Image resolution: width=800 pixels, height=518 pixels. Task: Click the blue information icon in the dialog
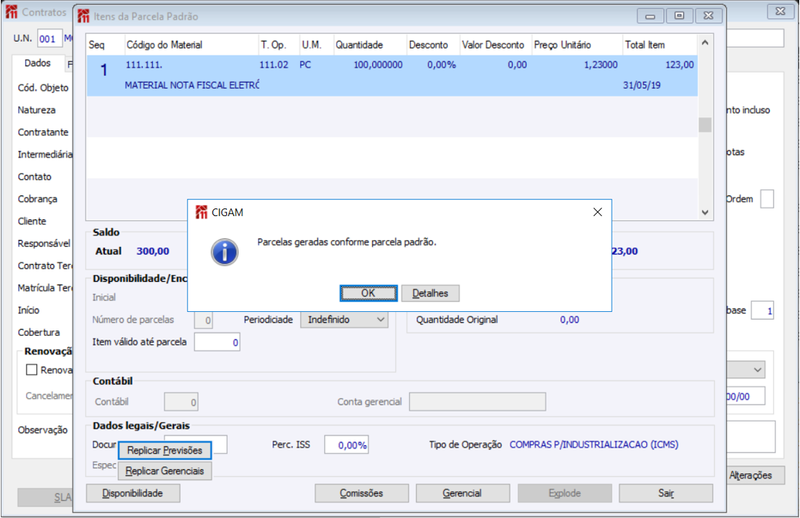coord(224,252)
